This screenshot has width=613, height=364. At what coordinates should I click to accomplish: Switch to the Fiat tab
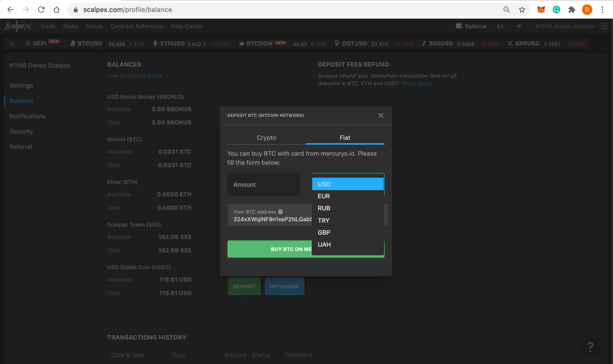pos(345,138)
